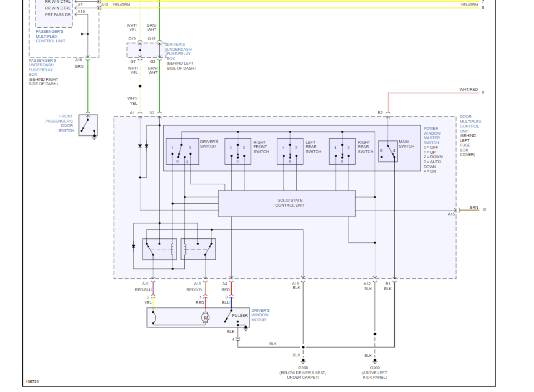Click the diagram number 106729
The image size is (534, 392).
pyautogui.click(x=32, y=382)
